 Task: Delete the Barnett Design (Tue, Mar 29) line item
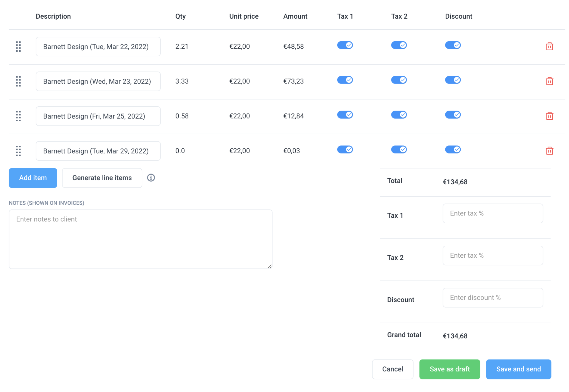pos(549,151)
